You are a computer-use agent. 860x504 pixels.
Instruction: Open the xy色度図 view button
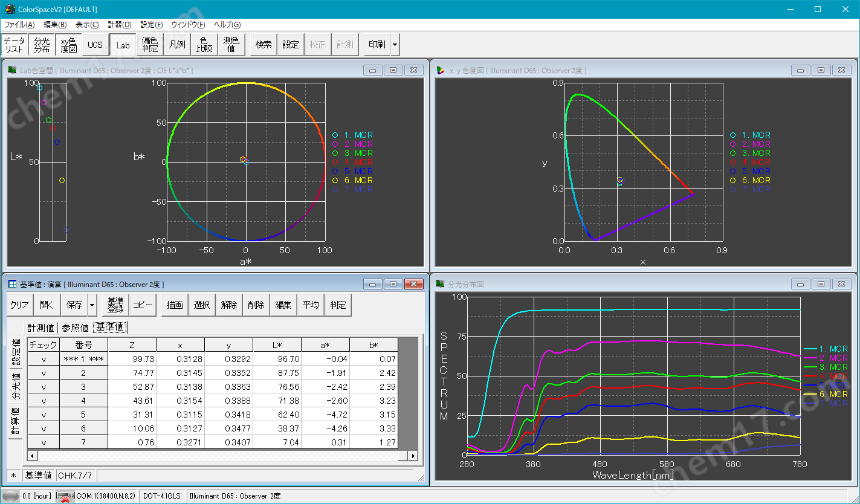(68, 45)
